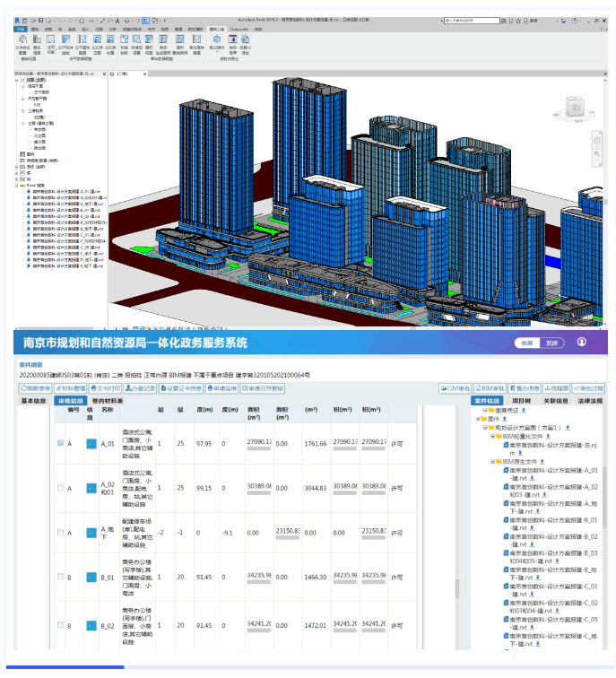This screenshot has width=616, height=678.
Task: Collapse the BIM轻量化文件 folder
Action: (493, 436)
